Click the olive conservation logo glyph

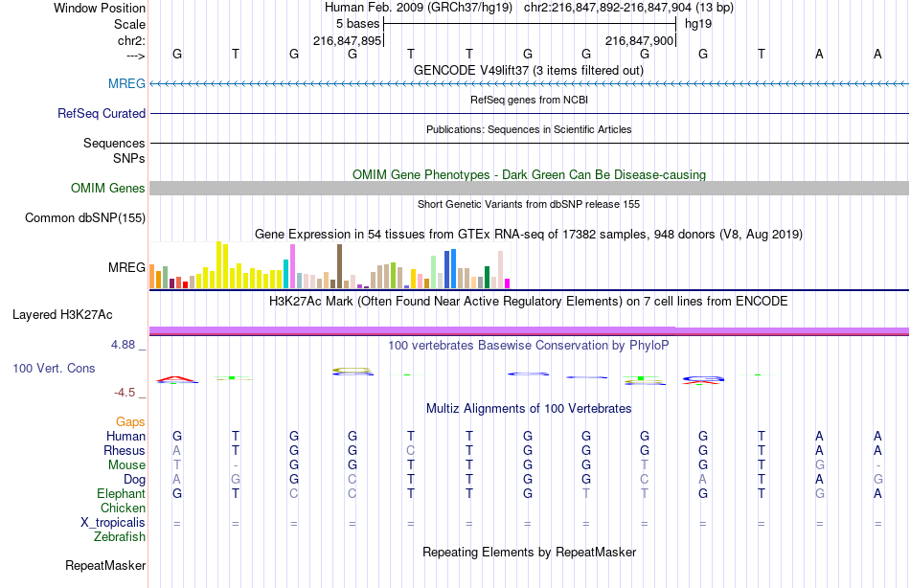point(353,370)
